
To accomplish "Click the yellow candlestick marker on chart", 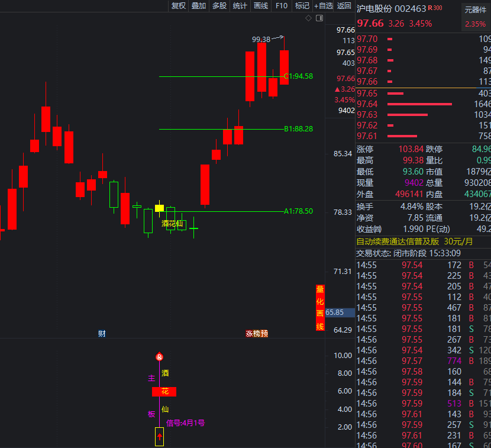I will click(159, 208).
